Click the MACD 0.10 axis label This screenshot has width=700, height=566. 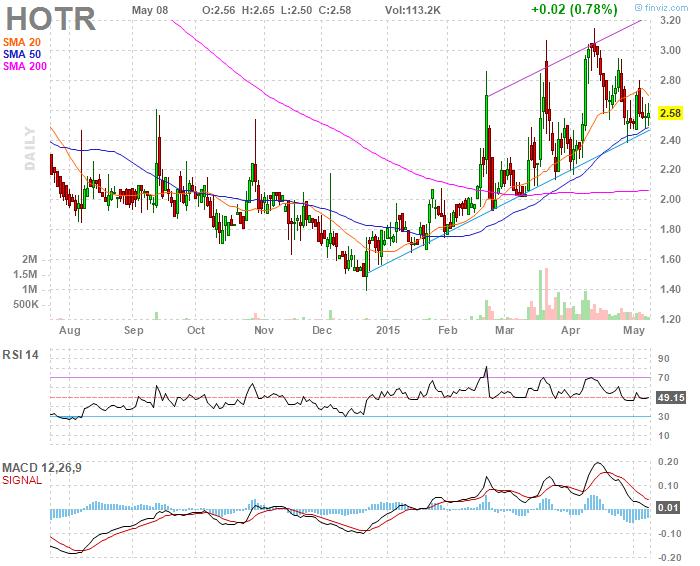point(668,486)
